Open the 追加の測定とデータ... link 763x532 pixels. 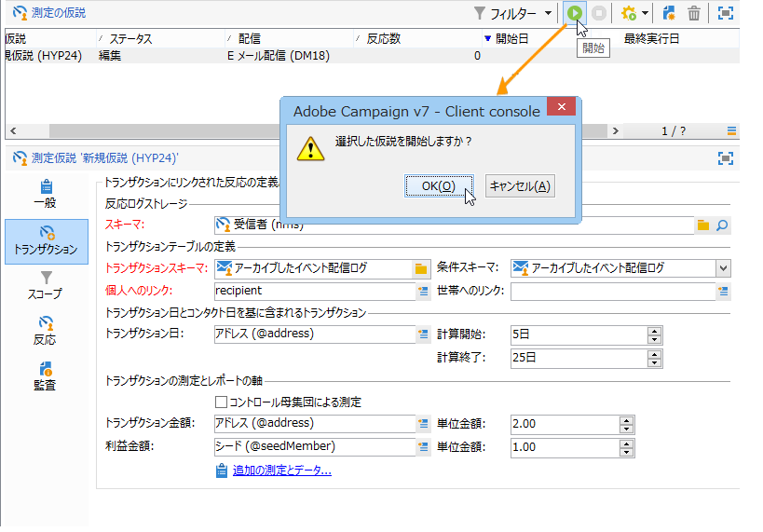pos(281,471)
